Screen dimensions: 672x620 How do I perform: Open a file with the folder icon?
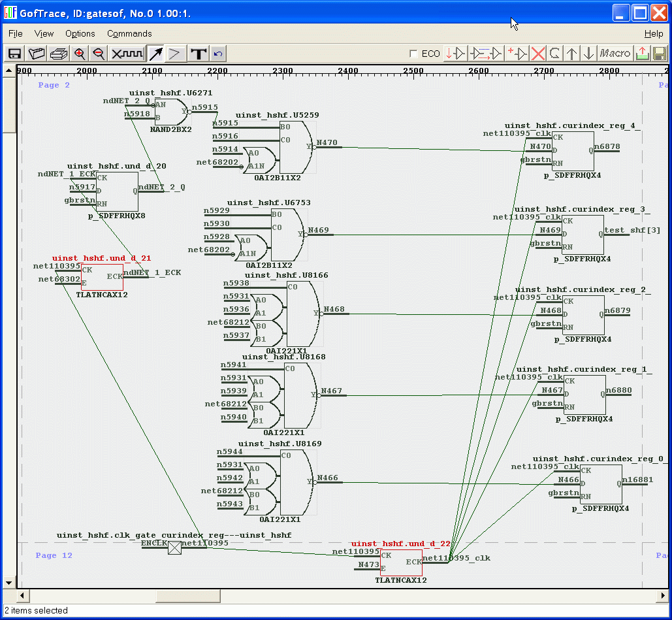click(x=37, y=54)
